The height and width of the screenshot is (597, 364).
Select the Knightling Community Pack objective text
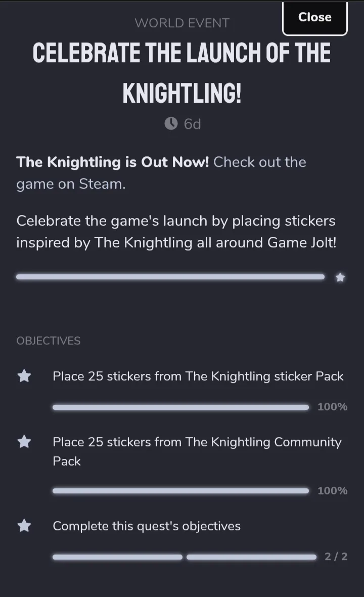[197, 452]
